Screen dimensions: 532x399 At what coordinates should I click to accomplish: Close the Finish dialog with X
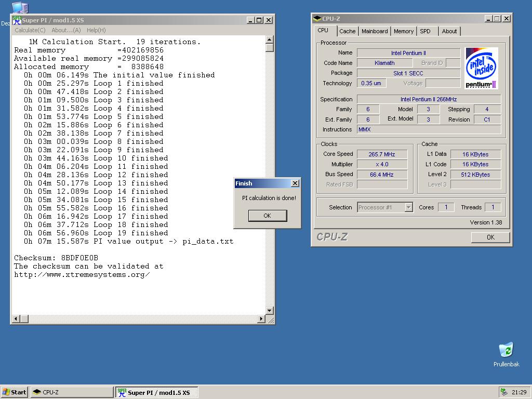point(295,183)
